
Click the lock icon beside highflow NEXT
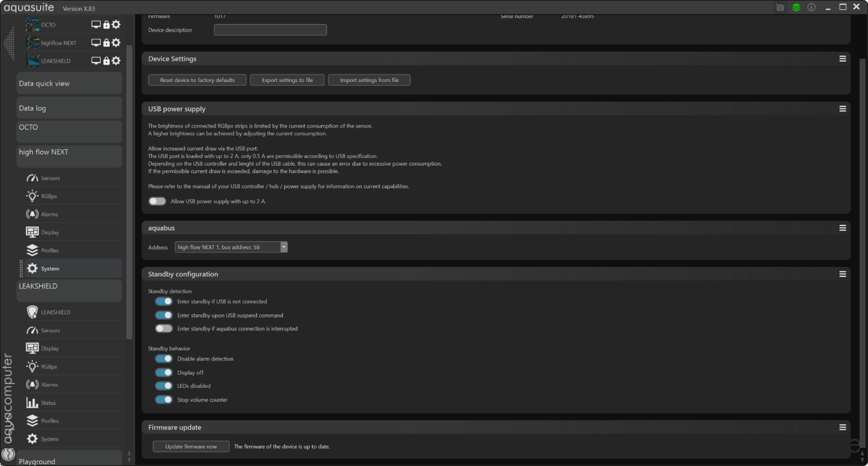(x=106, y=43)
